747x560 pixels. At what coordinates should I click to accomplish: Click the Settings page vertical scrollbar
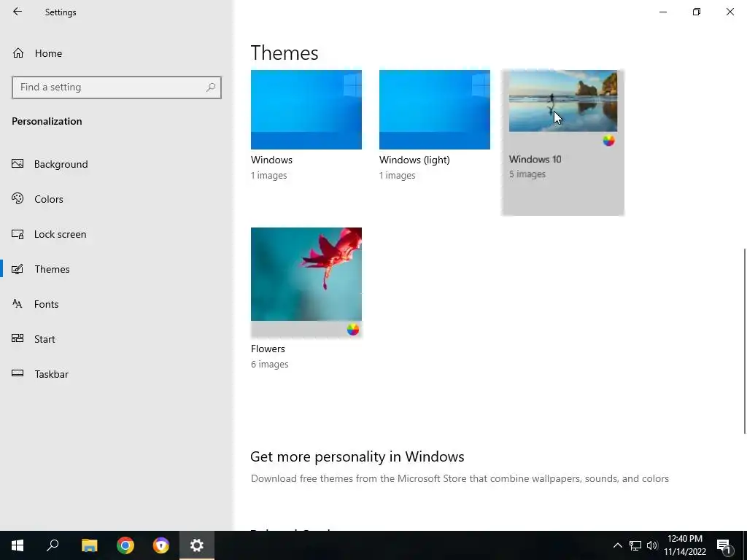coord(744,341)
